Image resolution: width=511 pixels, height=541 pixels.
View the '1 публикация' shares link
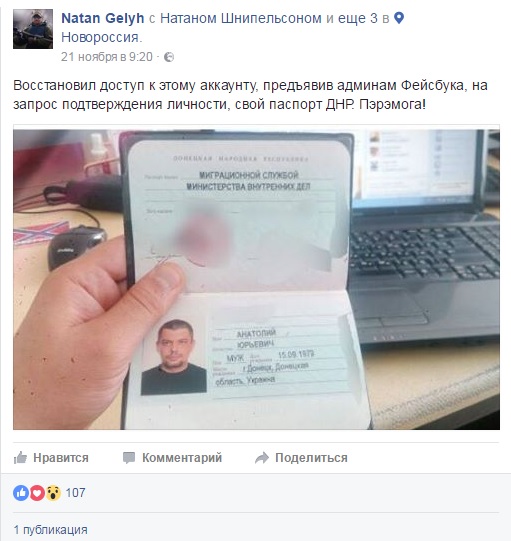coord(50,530)
